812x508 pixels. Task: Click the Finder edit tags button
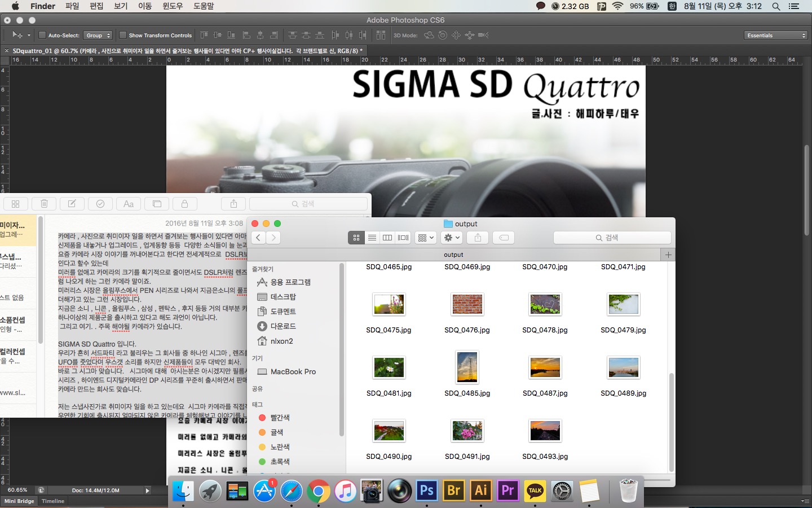(504, 238)
